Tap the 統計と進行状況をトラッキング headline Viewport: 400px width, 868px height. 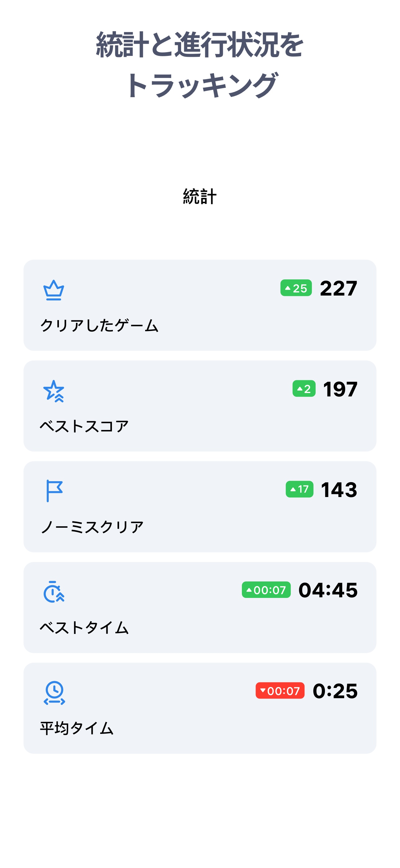click(x=200, y=65)
